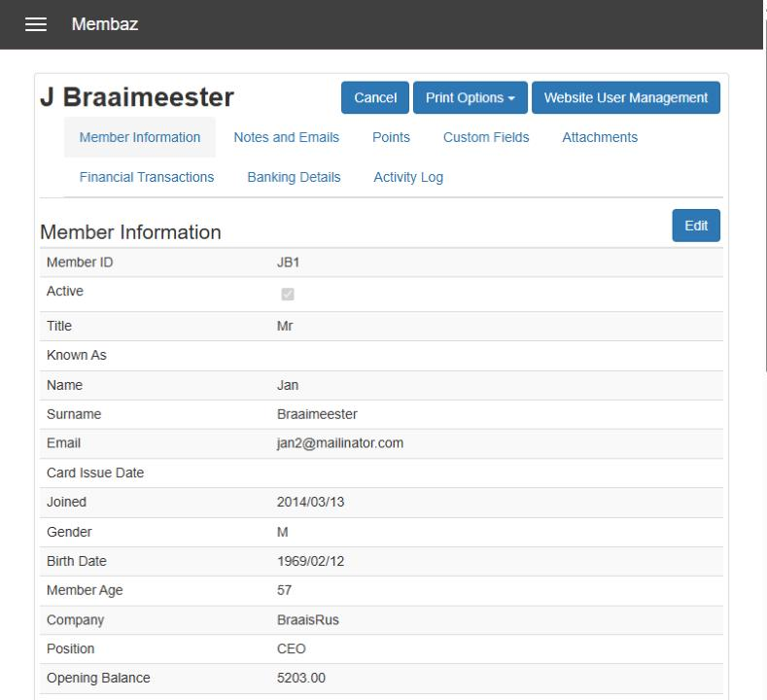Go to the Custom Fields tab
Viewport: 767px width, 700px height.
(486, 137)
